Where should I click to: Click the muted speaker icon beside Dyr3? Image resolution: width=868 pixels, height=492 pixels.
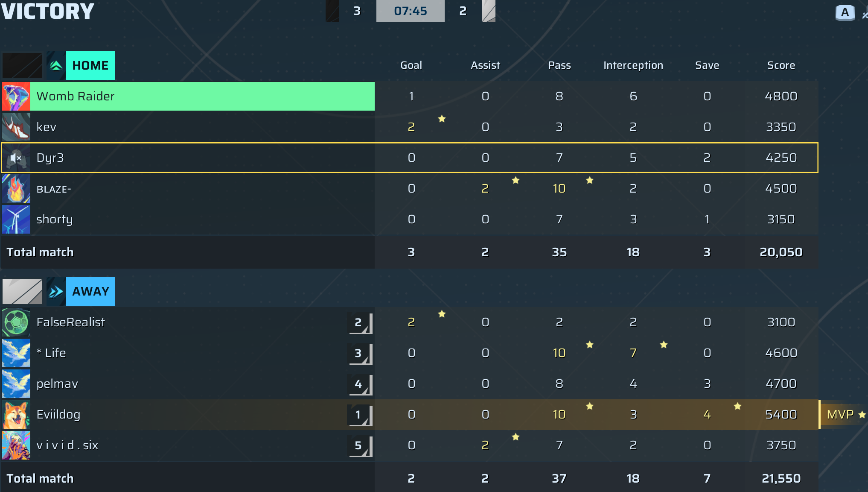click(16, 158)
